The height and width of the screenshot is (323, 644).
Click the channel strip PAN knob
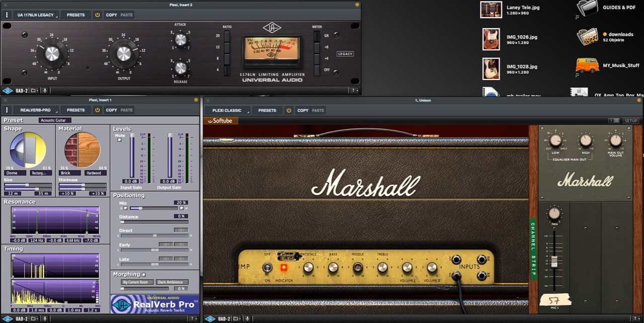(x=554, y=213)
